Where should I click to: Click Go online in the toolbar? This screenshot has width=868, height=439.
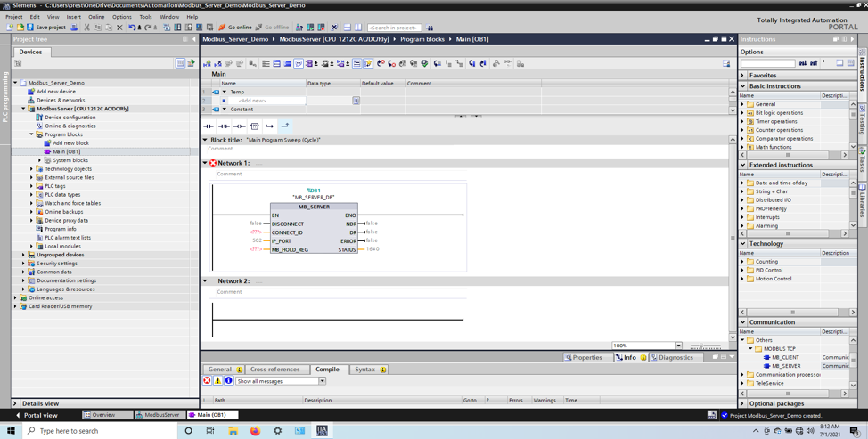[234, 27]
